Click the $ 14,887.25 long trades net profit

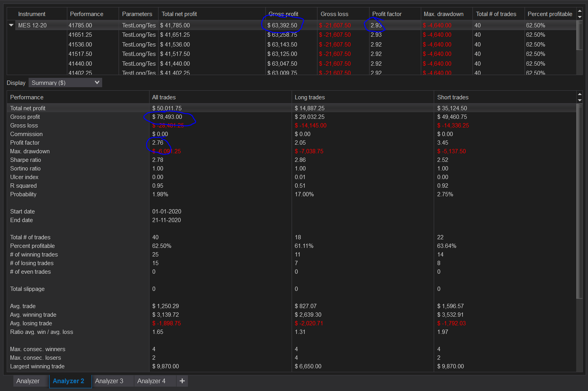tap(310, 108)
